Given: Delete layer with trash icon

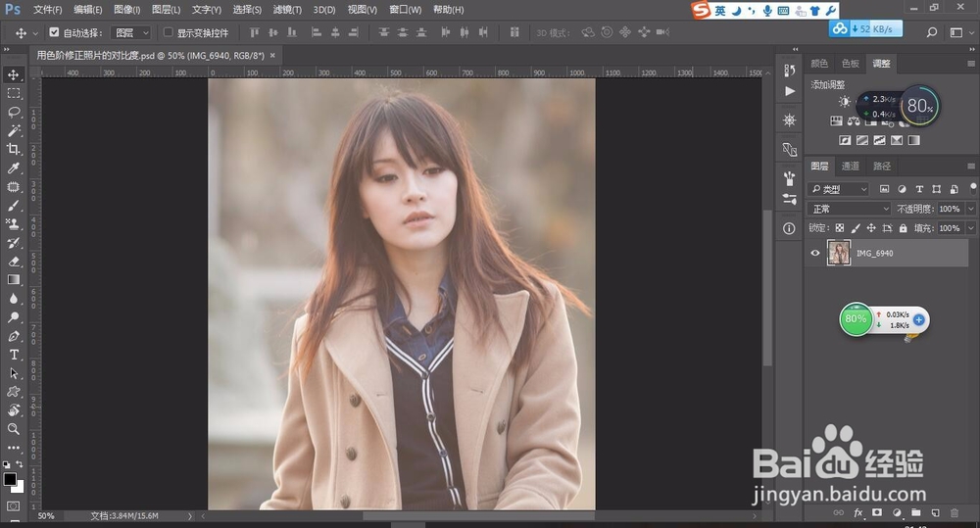Looking at the screenshot, I should (955, 513).
